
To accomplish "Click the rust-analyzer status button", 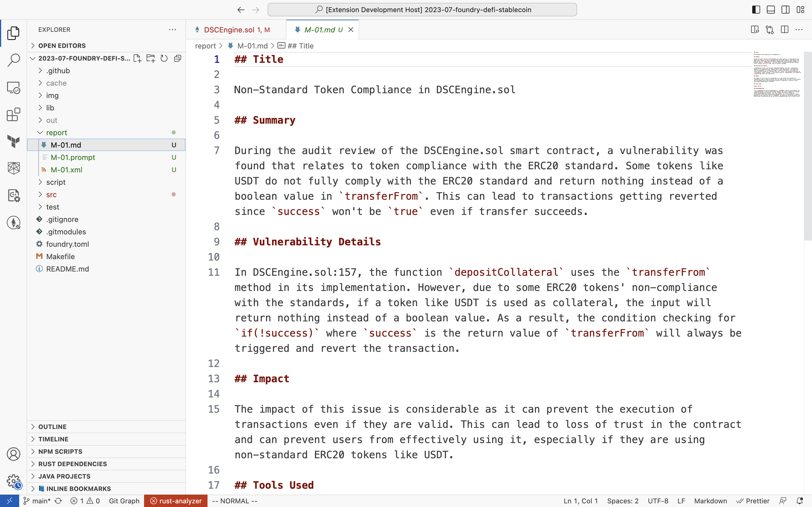I will coord(176,501).
